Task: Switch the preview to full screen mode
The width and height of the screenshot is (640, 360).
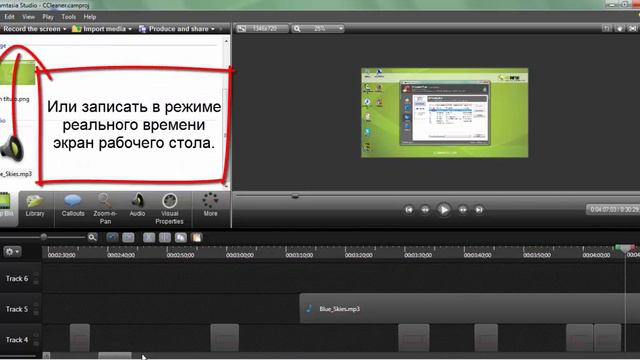Action: (632, 29)
